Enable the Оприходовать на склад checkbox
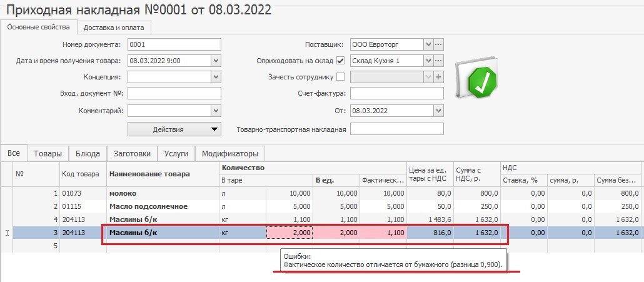This screenshot has height=282, width=644. click(x=341, y=61)
